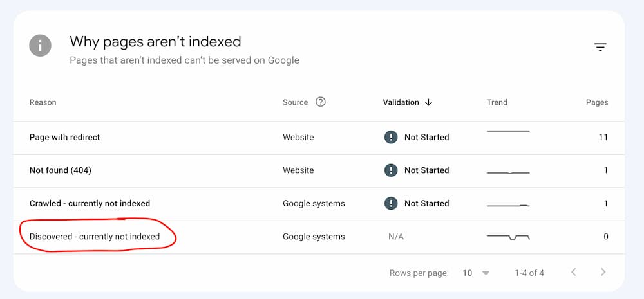The width and height of the screenshot is (644, 299).
Task: Go to the next page of results
Action: [x=603, y=272]
